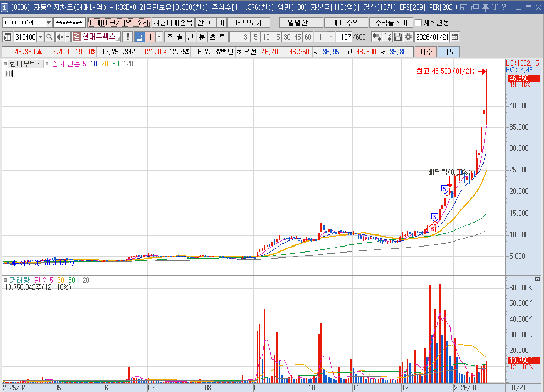544x392 pixels.
Task: Enable the 계좌연동 checkbox
Action: tap(419, 23)
